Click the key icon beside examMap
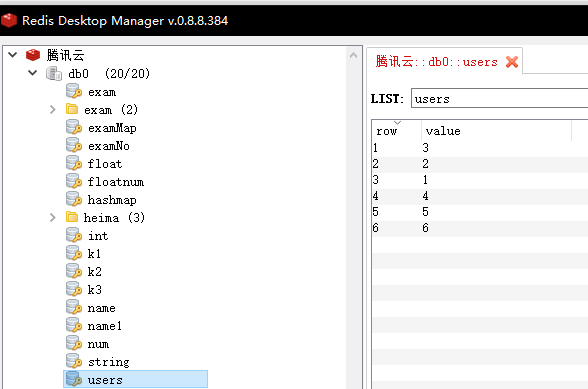This screenshot has height=389, width=588. click(x=74, y=127)
